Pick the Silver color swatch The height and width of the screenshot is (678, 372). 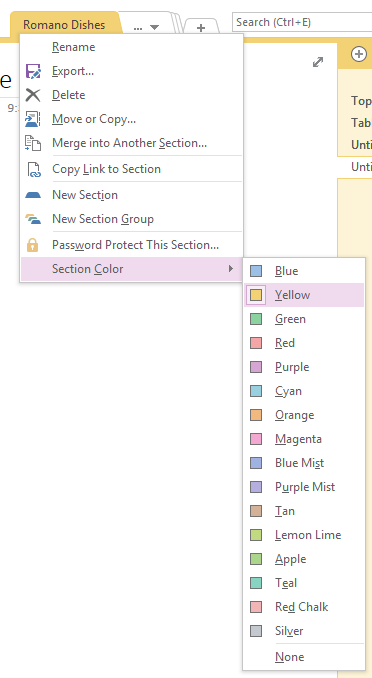(x=256, y=631)
